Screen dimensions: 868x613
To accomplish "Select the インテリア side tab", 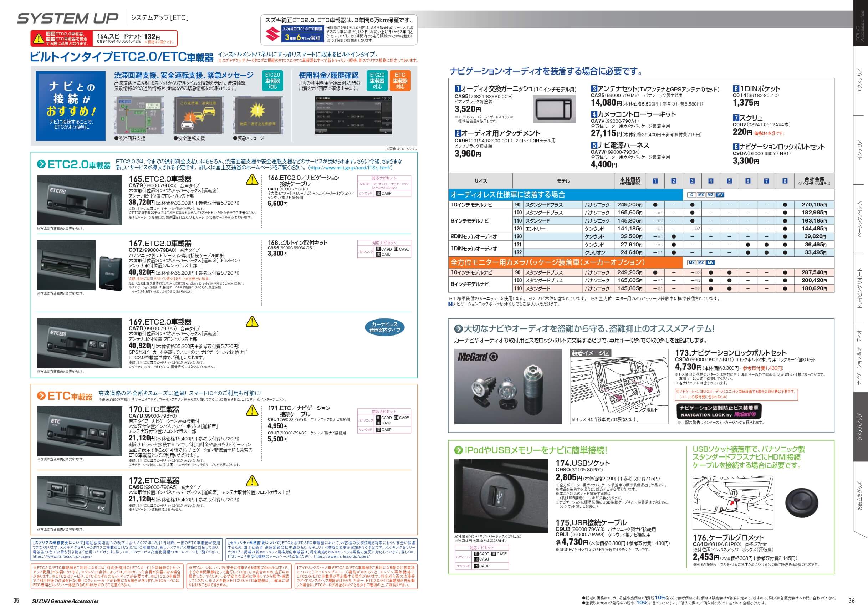I will tap(860, 150).
